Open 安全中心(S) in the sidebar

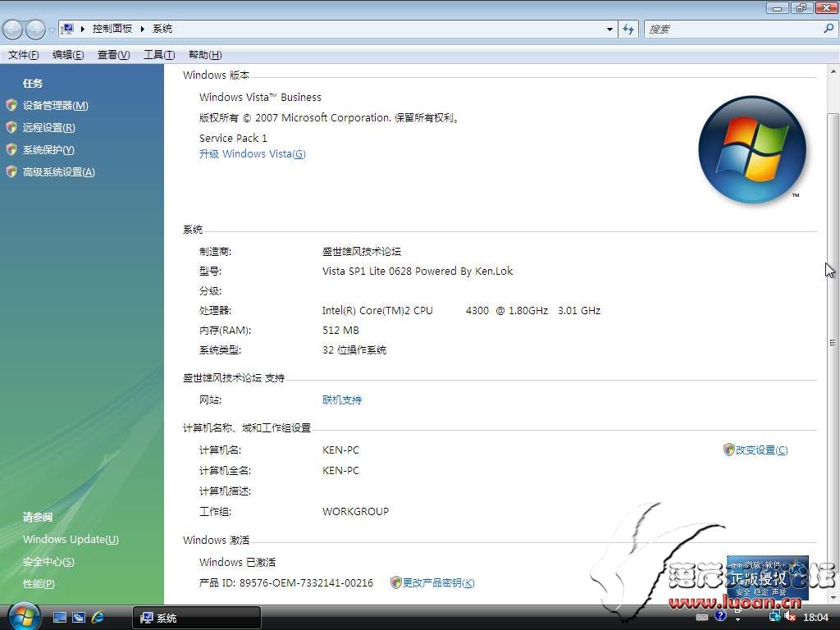[48, 561]
